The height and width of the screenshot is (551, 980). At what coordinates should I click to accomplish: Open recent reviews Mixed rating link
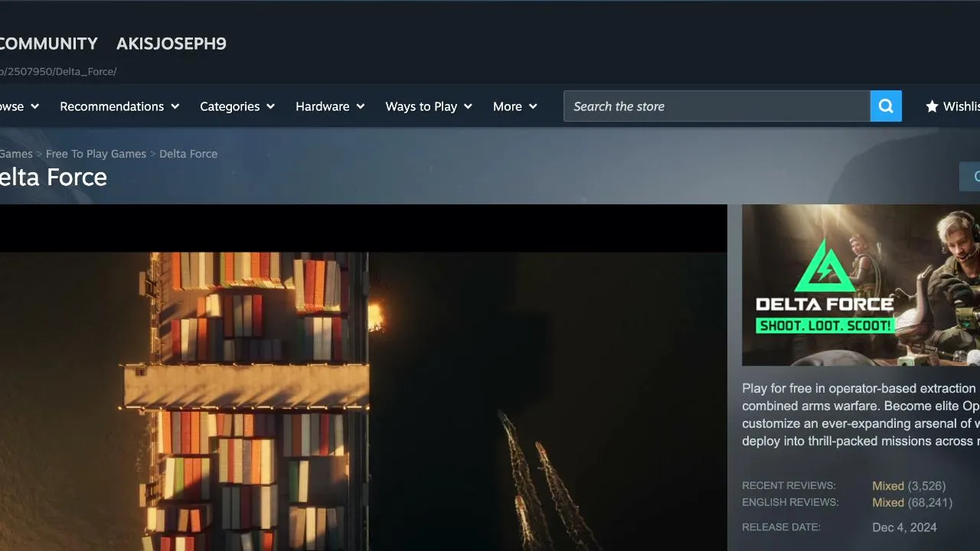pyautogui.click(x=888, y=486)
